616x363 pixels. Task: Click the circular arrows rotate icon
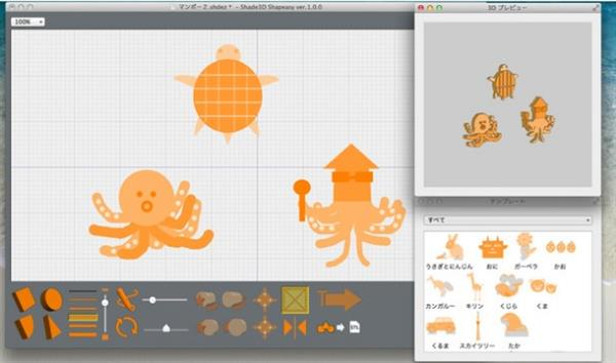(126, 327)
